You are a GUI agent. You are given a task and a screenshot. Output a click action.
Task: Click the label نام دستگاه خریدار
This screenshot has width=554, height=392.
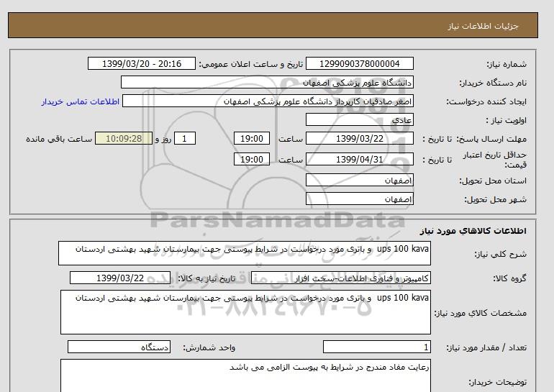point(493,83)
